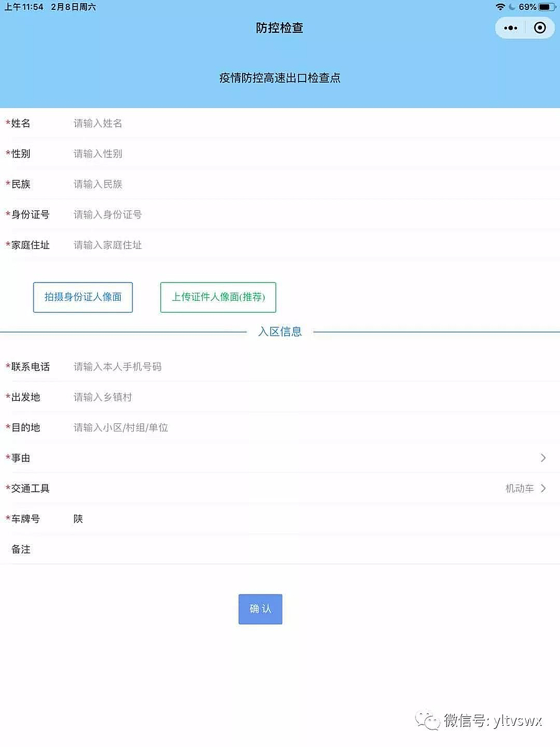
Task: Click the Wi-Fi icon in the status bar
Action: pyautogui.click(x=502, y=7)
